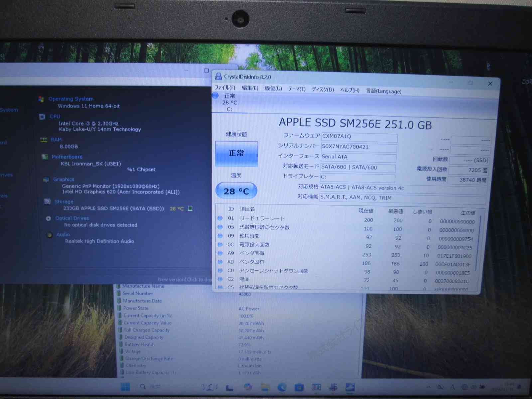Click the CPU icon in Speccy summary
Screen dimensions: 532x399
(x=42, y=117)
